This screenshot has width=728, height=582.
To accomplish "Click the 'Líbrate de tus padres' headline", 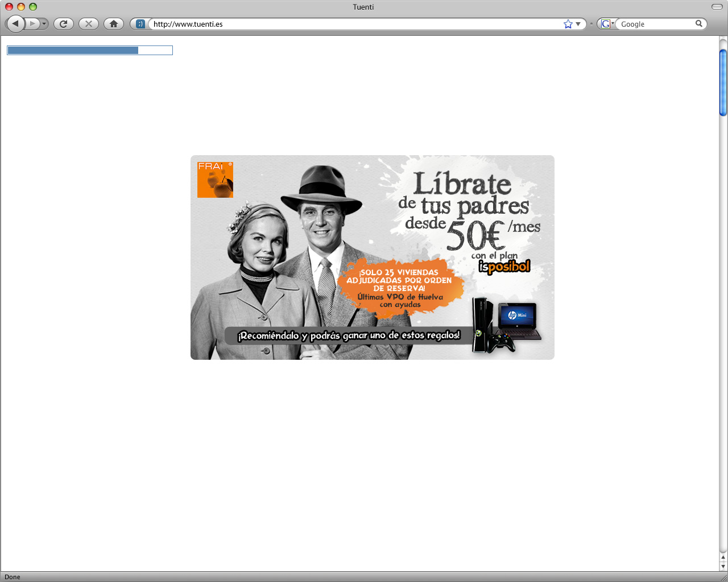I will tap(464, 195).
